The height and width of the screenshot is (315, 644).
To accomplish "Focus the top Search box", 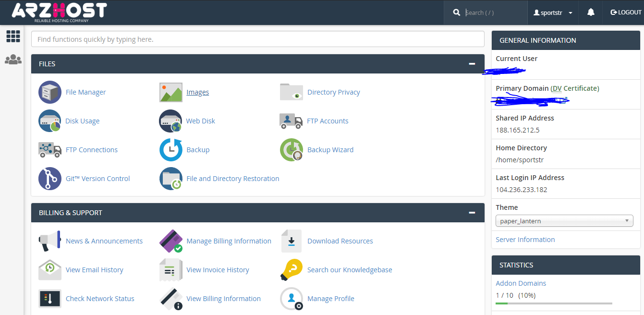I will click(x=494, y=13).
